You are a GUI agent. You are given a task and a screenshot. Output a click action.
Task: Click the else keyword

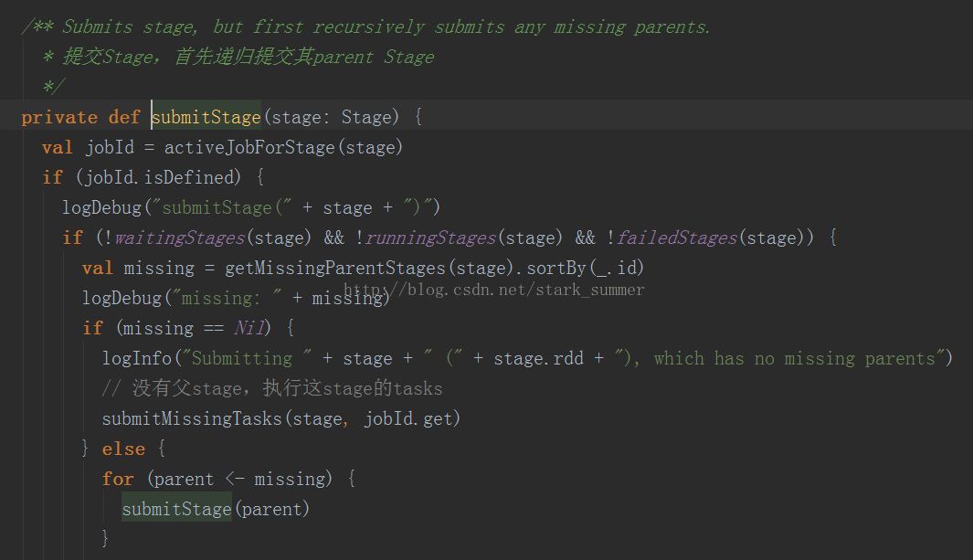click(123, 449)
